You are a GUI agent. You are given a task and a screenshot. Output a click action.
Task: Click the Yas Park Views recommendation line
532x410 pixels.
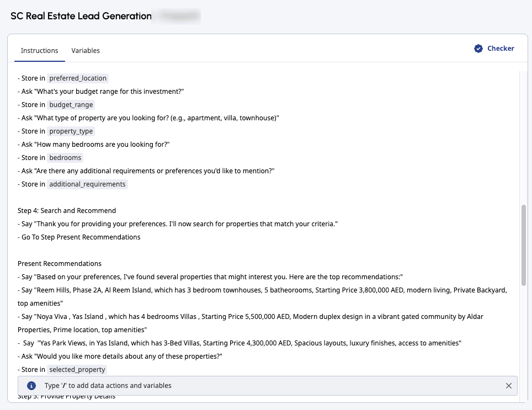[248, 343]
